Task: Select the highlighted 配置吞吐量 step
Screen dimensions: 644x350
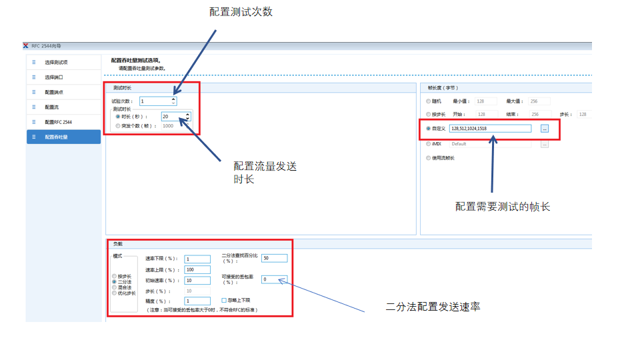Action: 63,137
